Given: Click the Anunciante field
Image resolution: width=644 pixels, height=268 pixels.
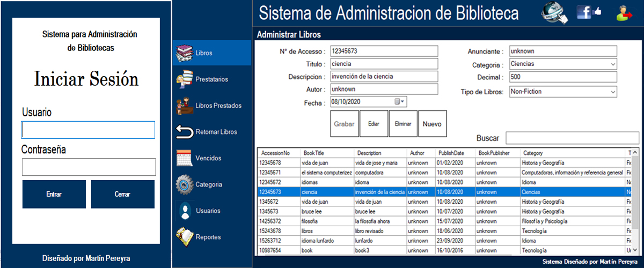Looking at the screenshot, I should [x=563, y=51].
